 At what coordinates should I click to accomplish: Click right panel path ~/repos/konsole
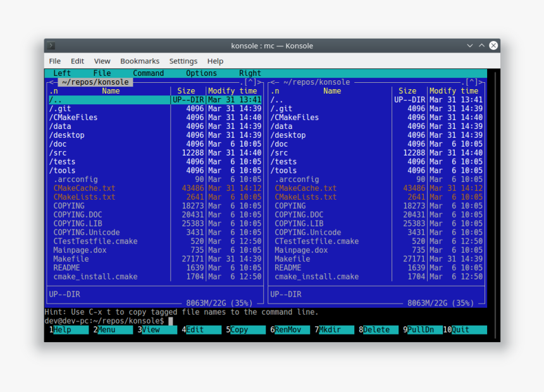317,82
